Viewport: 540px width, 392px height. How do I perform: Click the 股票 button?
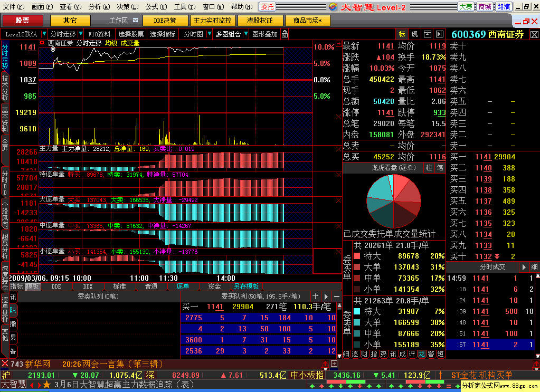click(x=22, y=20)
